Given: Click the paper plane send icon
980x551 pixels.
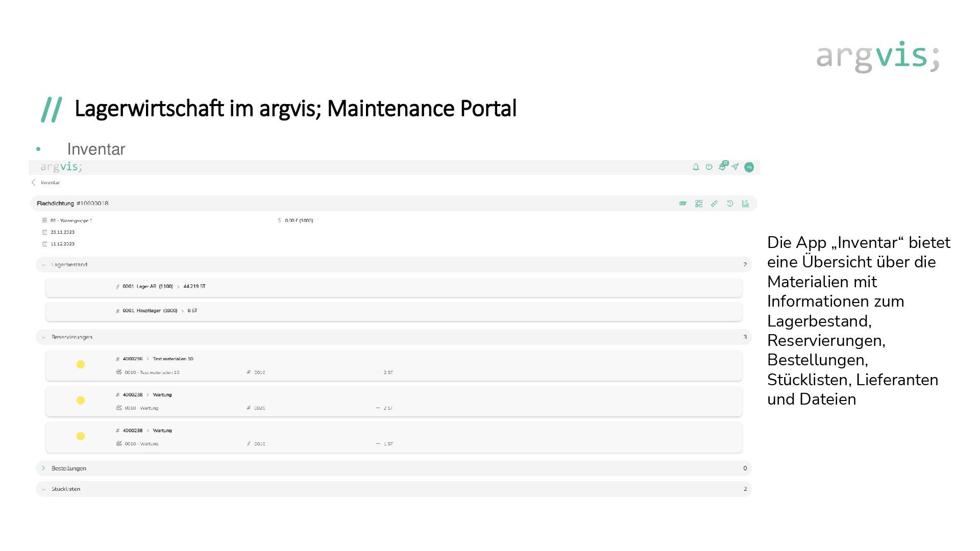Looking at the screenshot, I should coord(735,167).
